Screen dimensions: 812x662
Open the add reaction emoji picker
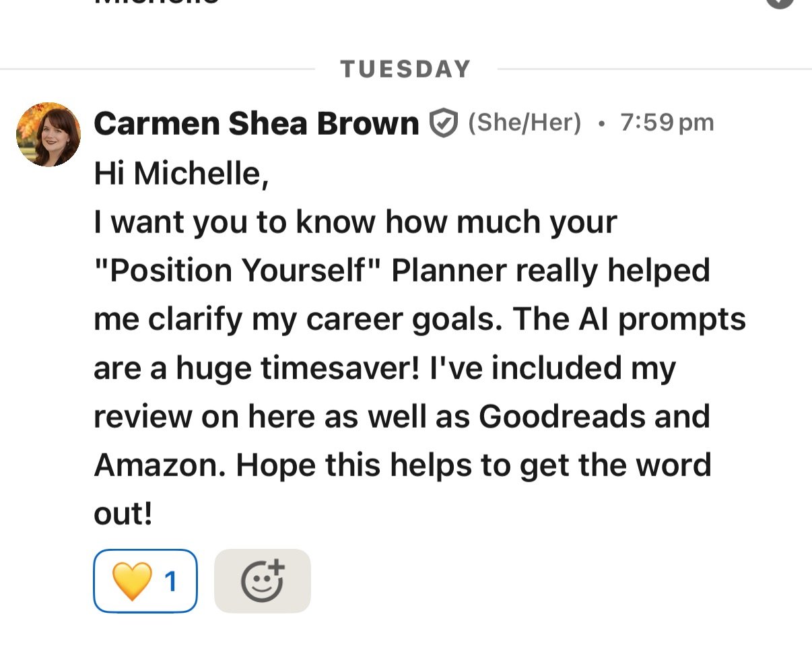pos(262,581)
